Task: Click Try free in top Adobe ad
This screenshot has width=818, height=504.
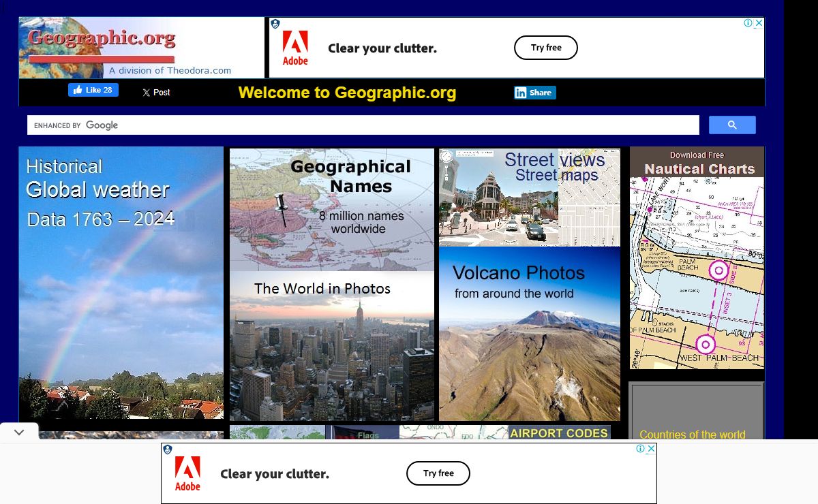Action: (x=546, y=48)
